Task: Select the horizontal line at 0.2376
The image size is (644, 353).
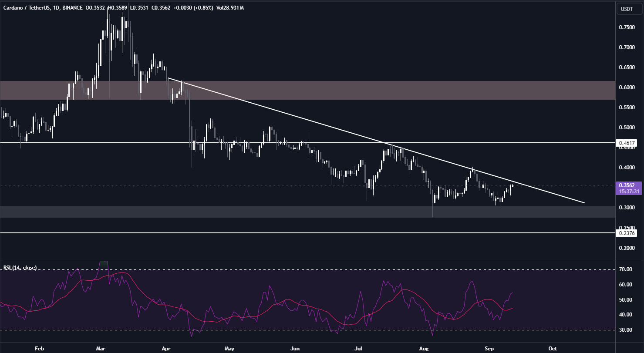Action: pos(308,233)
